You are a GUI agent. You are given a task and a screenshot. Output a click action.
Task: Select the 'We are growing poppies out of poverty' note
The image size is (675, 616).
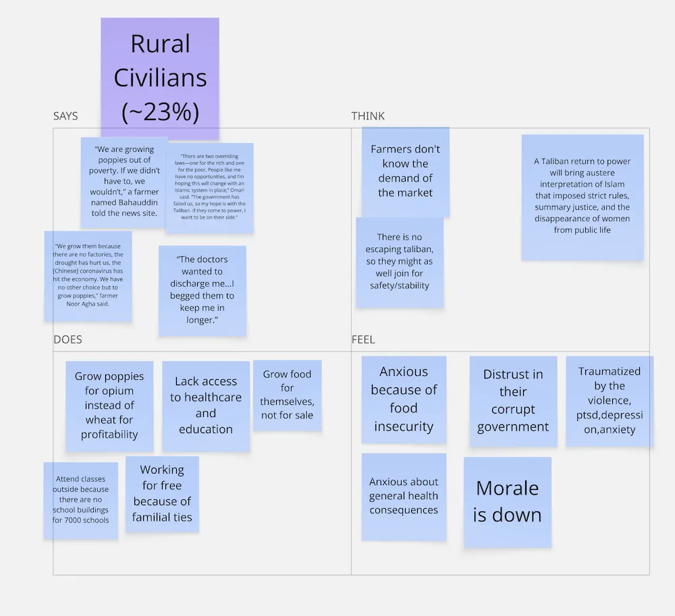pyautogui.click(x=124, y=182)
